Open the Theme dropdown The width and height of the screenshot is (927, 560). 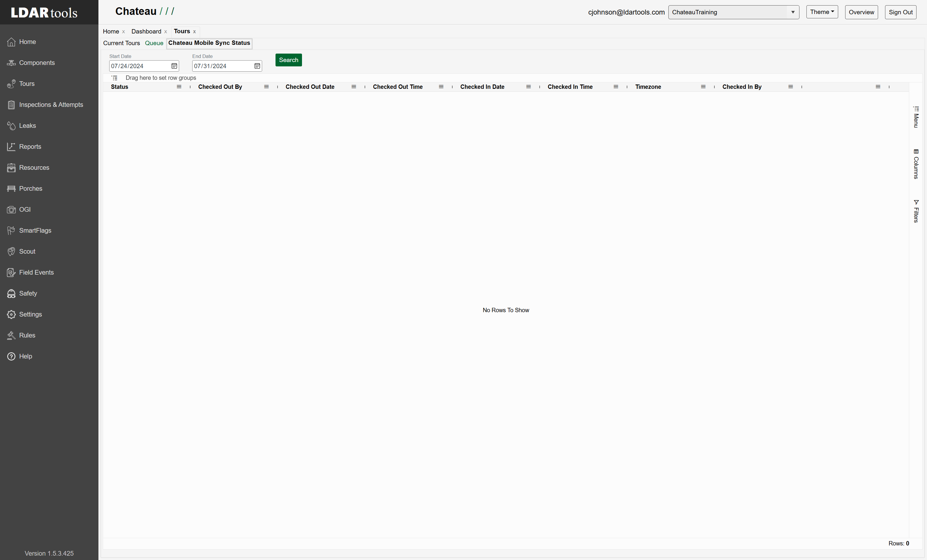click(822, 12)
